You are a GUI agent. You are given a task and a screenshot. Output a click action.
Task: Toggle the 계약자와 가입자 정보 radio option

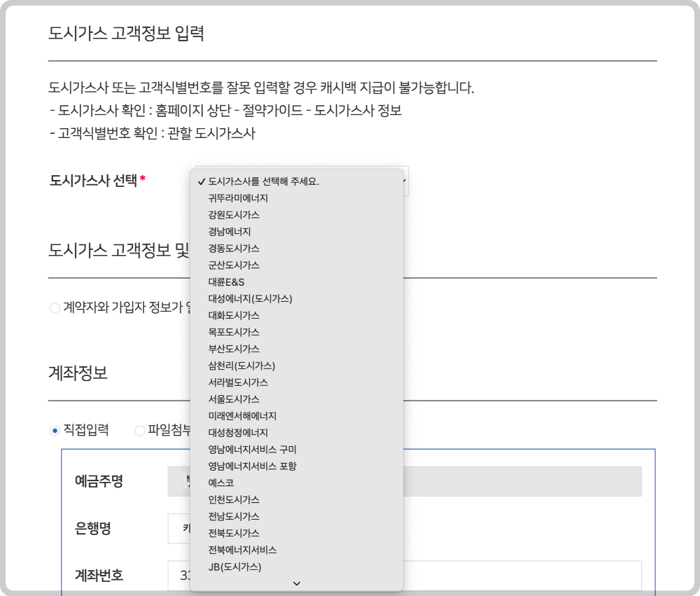[55, 308]
